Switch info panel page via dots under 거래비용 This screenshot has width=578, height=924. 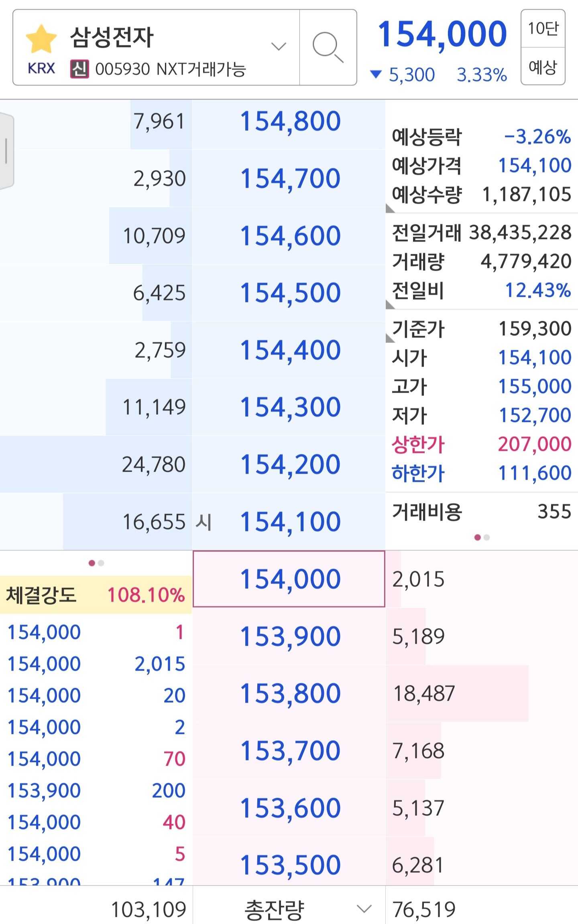(x=482, y=537)
